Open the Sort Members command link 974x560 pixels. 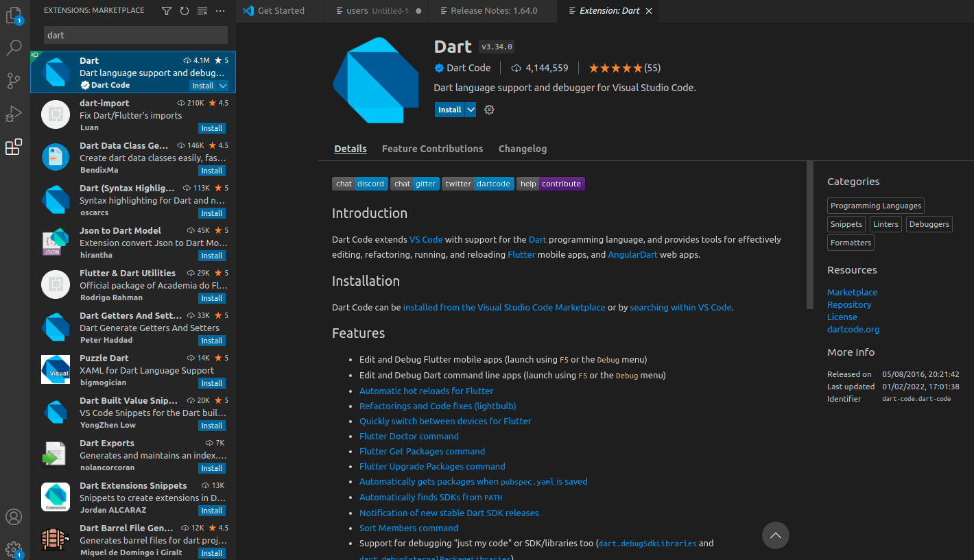409,528
